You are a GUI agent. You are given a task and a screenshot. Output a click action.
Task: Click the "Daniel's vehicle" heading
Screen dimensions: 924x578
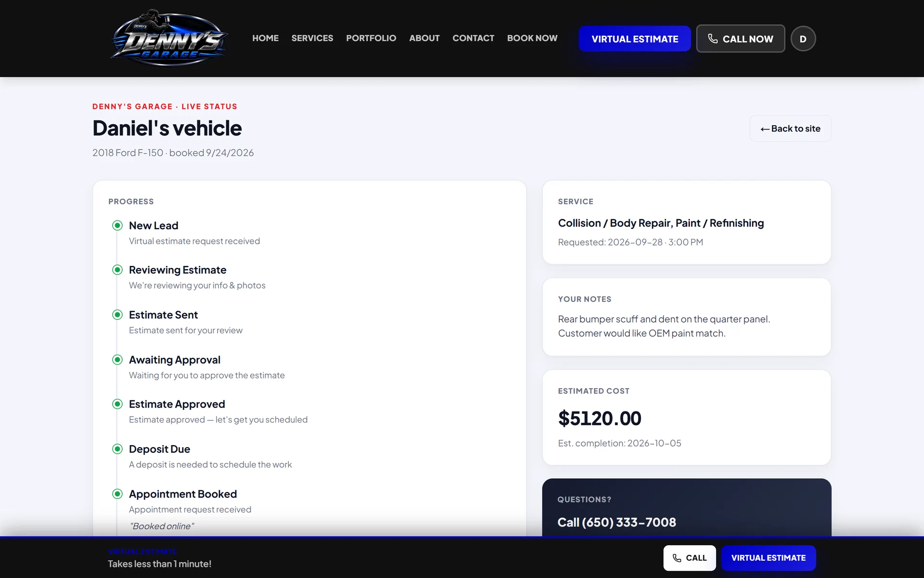167,128
